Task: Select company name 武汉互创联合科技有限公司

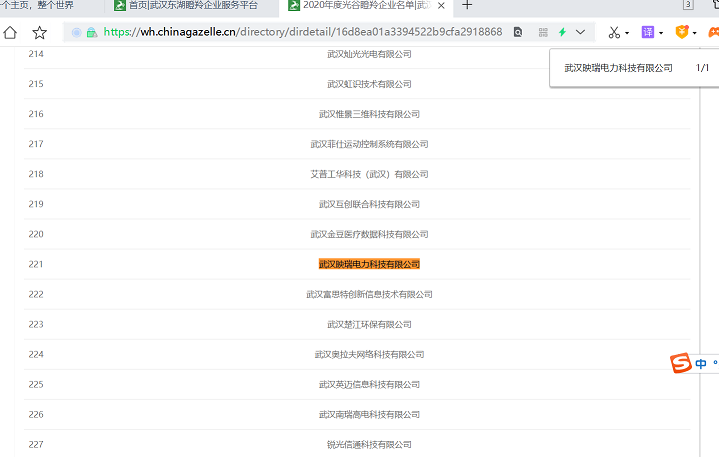Action: point(369,204)
